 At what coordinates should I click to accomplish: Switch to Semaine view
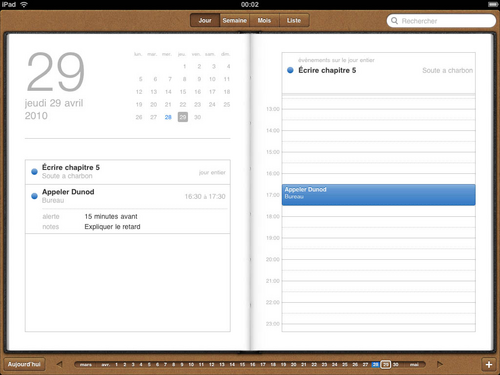pyautogui.click(x=234, y=20)
